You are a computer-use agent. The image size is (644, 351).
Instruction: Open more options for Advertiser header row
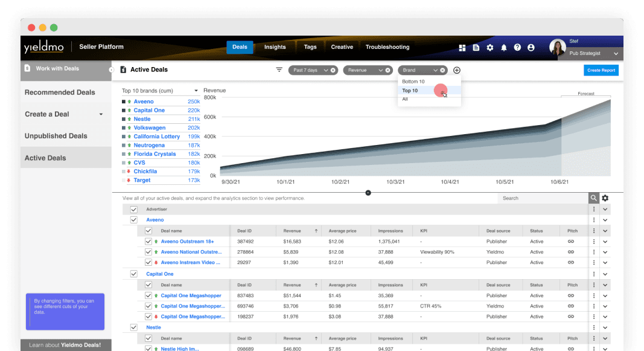(594, 209)
